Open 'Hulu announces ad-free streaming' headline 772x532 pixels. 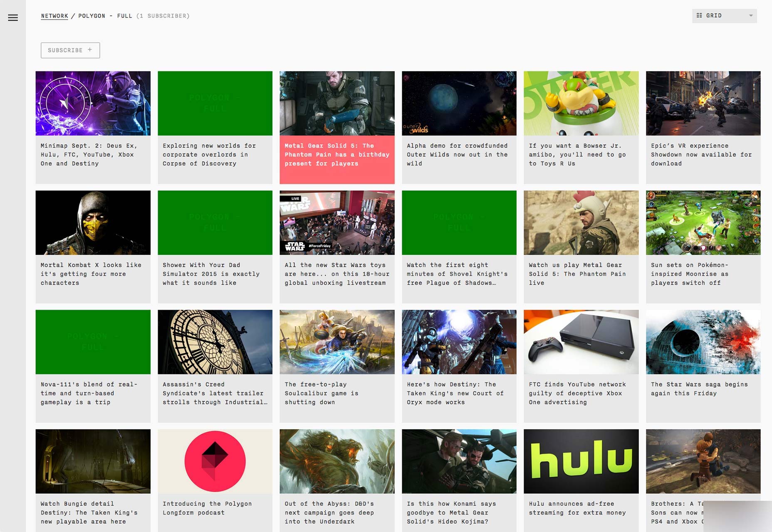[x=577, y=508]
